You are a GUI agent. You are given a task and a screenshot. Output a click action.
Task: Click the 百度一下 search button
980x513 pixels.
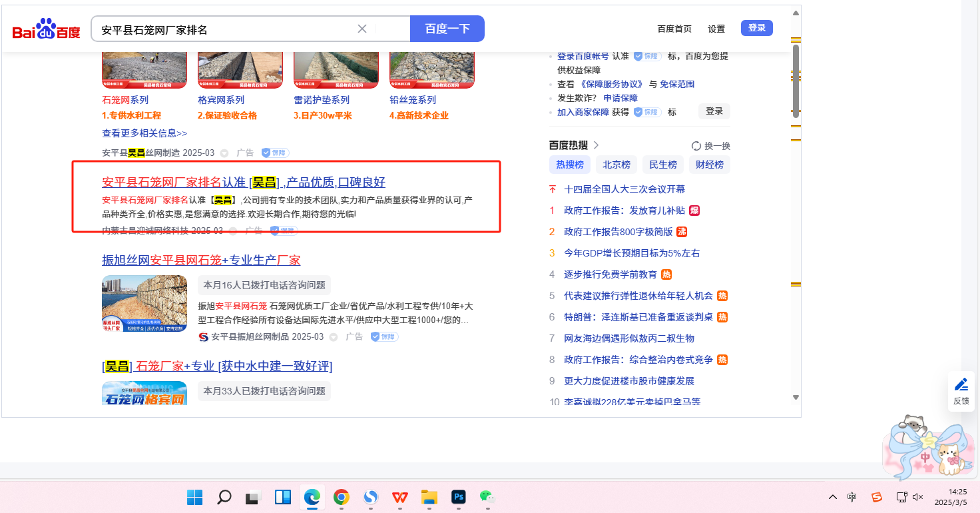pos(447,29)
